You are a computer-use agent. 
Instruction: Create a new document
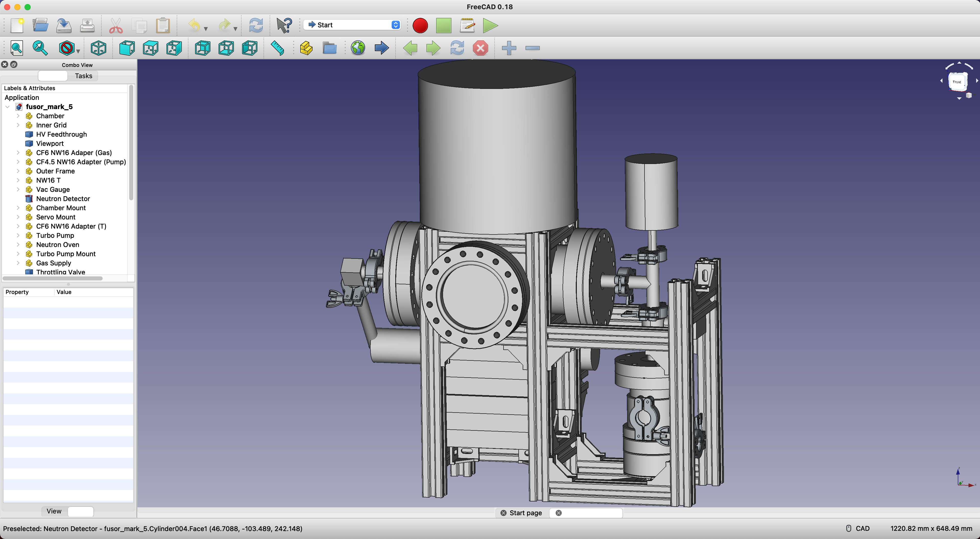[x=17, y=26]
